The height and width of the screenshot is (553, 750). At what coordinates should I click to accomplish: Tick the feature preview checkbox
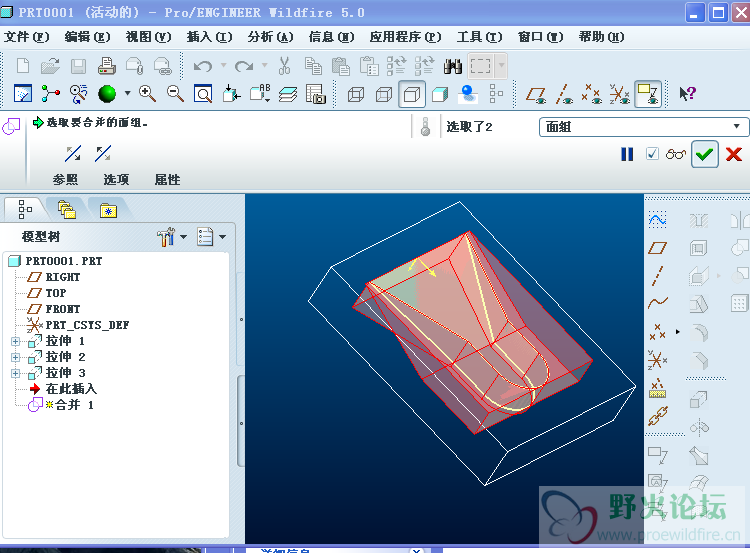pos(652,154)
